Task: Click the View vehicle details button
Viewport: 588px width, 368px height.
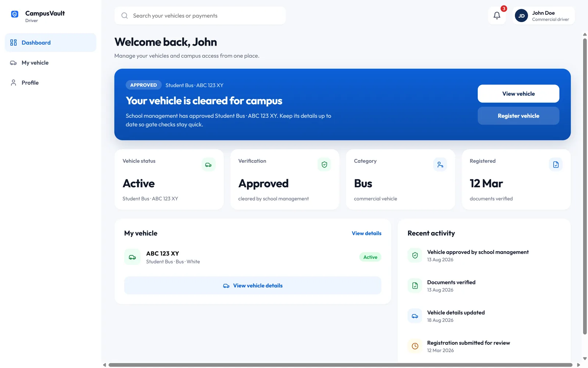Action: 253,286
